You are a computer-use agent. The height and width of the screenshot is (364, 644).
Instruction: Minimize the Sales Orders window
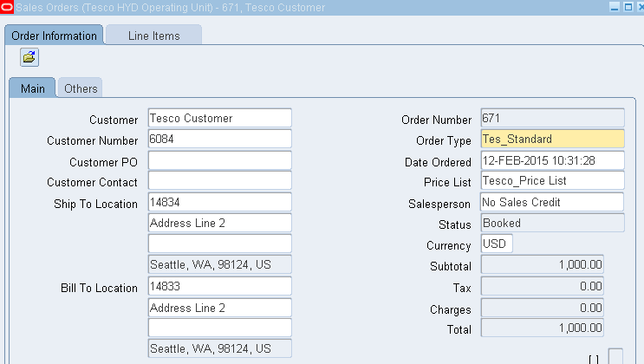pyautogui.click(x=615, y=7)
